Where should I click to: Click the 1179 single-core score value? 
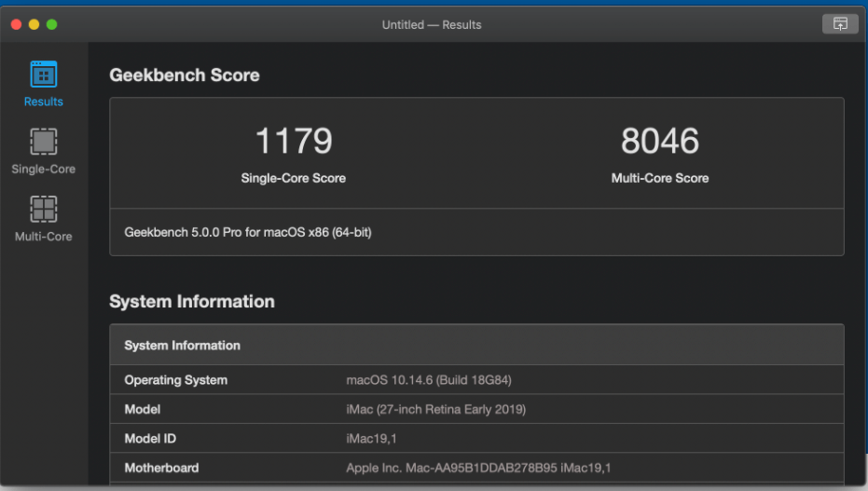(x=294, y=141)
